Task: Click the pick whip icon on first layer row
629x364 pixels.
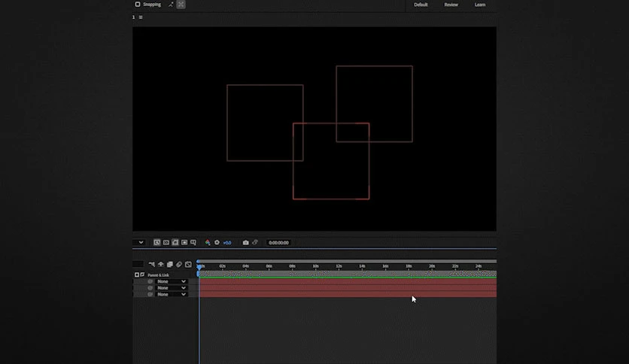Action: (150, 281)
